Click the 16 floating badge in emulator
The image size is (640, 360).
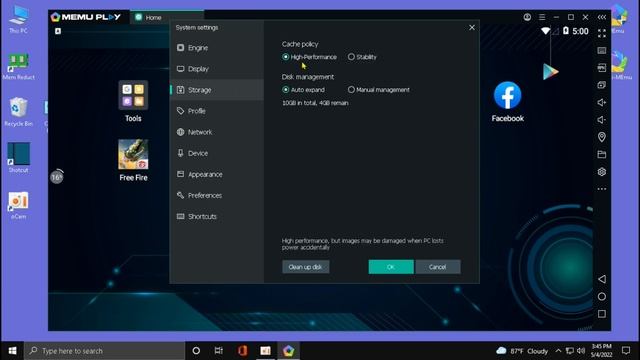coord(57,177)
